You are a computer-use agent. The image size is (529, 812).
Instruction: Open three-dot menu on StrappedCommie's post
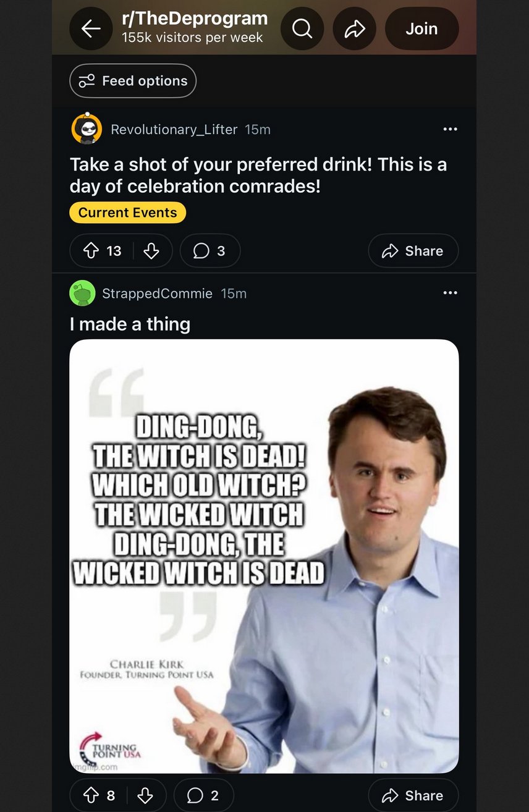coord(450,293)
